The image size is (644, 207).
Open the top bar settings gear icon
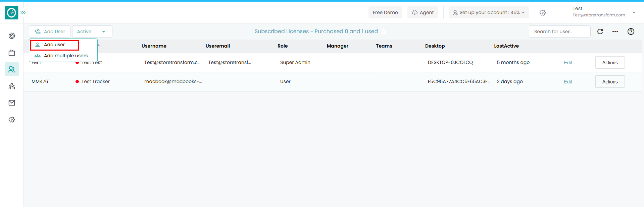click(x=543, y=13)
